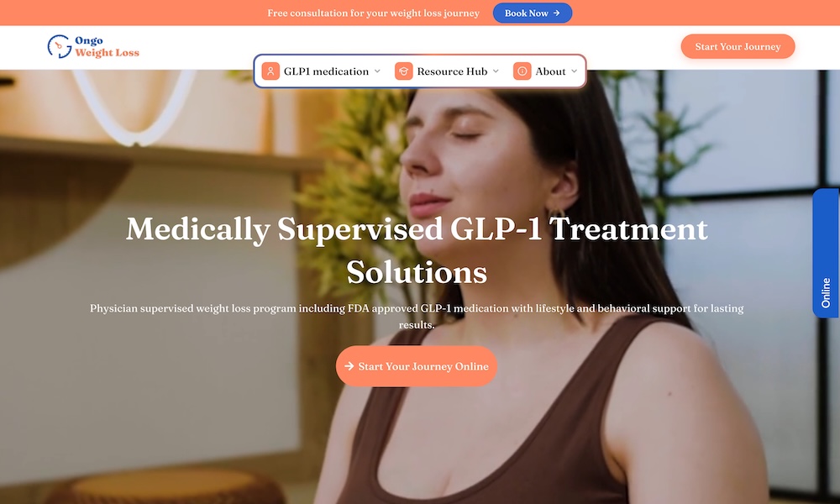This screenshot has height=504, width=840.
Task: Open the GLP1 medication menu
Action: tap(322, 71)
